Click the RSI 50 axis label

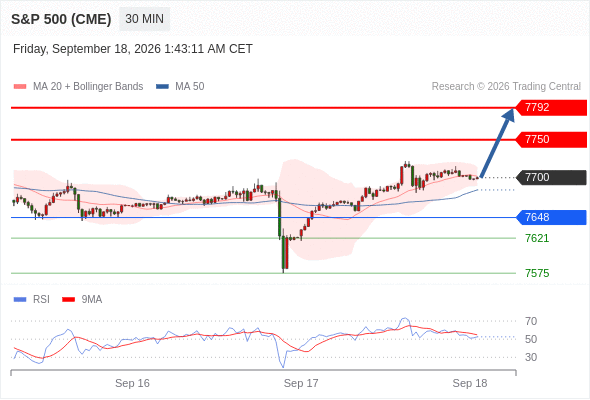tap(531, 339)
